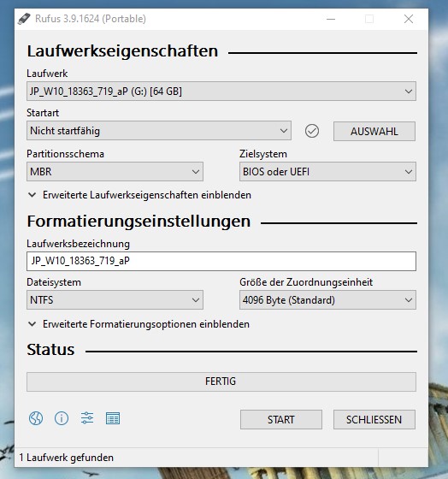Minimize the Rufus window
Image resolution: width=448 pixels, height=479 pixels.
click(x=331, y=19)
